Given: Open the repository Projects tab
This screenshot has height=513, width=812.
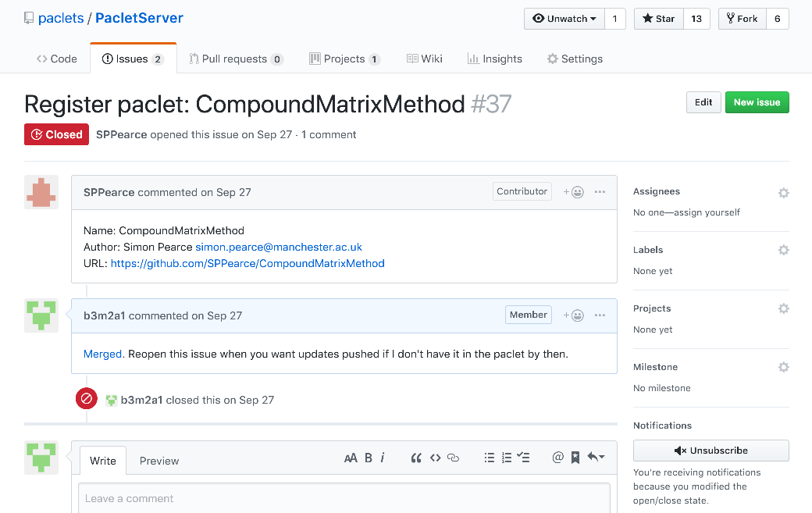Looking at the screenshot, I should coord(345,59).
